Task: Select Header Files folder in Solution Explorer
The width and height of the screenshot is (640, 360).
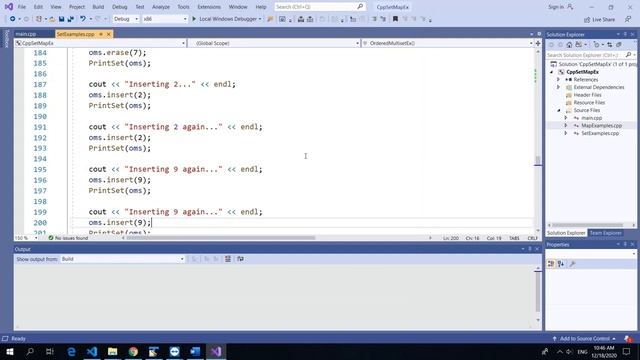Action: coord(587,95)
